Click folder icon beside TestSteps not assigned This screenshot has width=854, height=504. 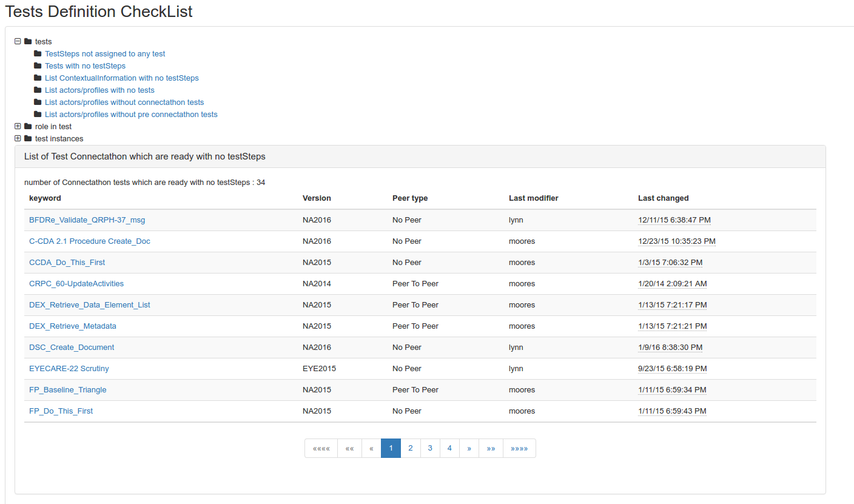38,54
